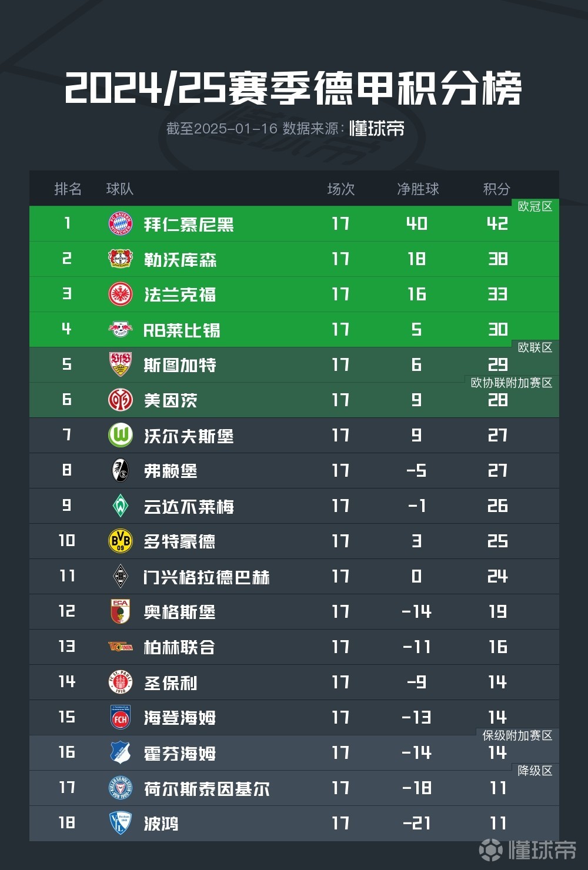The width and height of the screenshot is (588, 870).
Task: Click the Wolfsburg green W logo
Action: [121, 436]
